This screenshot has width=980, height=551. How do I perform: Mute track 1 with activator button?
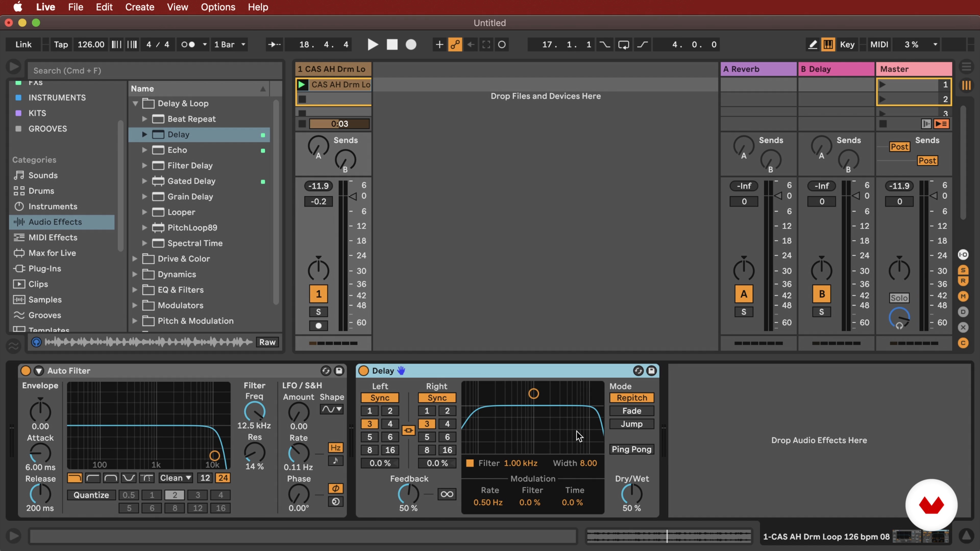click(x=318, y=294)
